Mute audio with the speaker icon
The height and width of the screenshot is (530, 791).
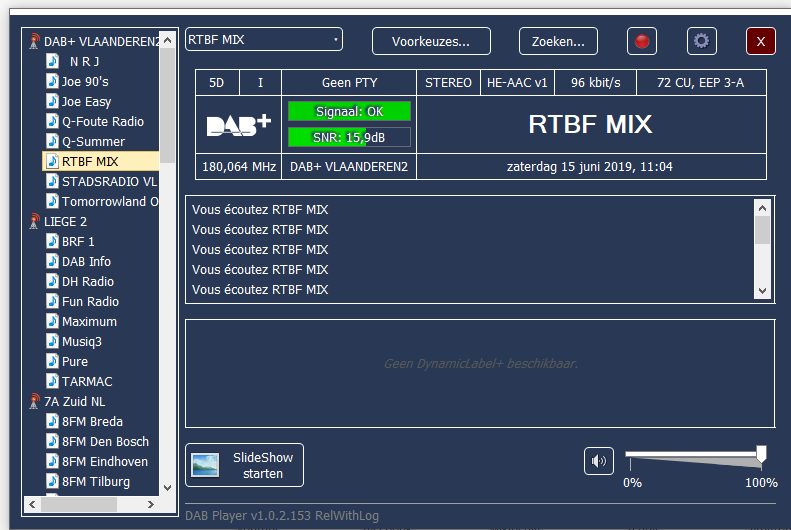click(599, 461)
